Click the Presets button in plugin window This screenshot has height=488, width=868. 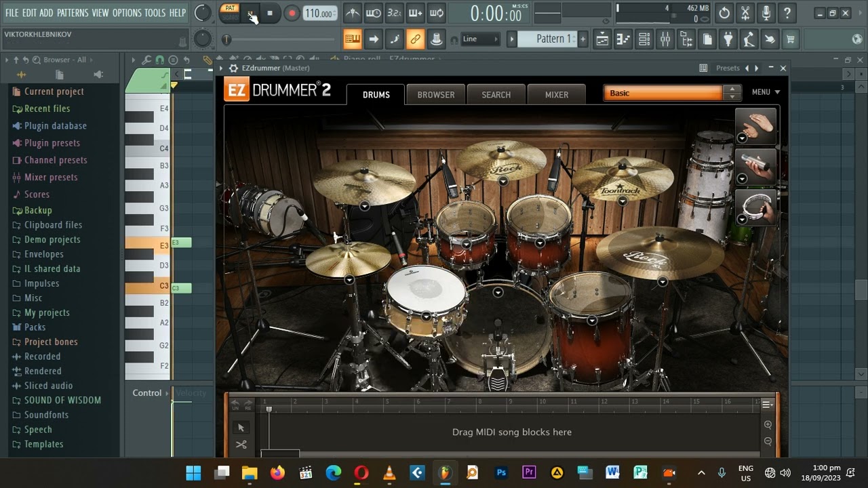pyautogui.click(x=728, y=68)
